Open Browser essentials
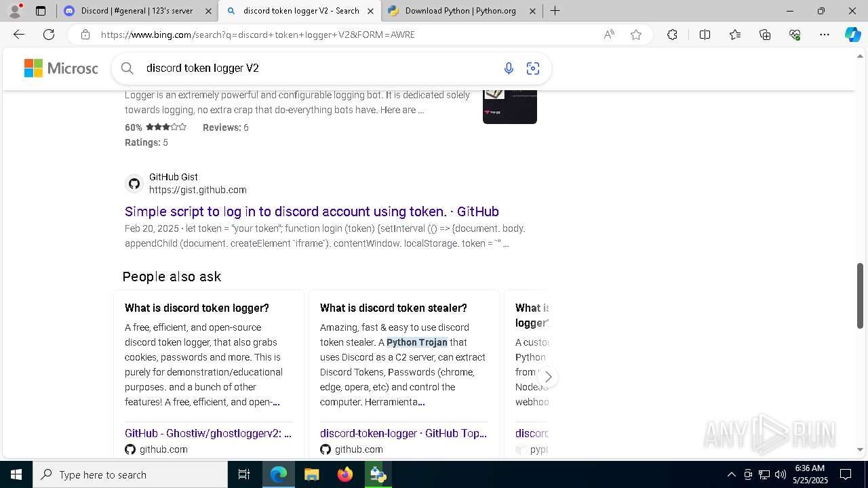The height and width of the screenshot is (488, 868). [795, 35]
